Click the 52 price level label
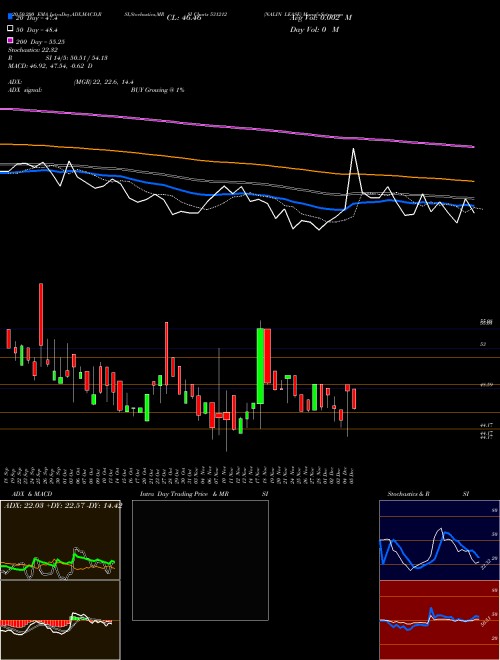 pyautogui.click(x=483, y=344)
